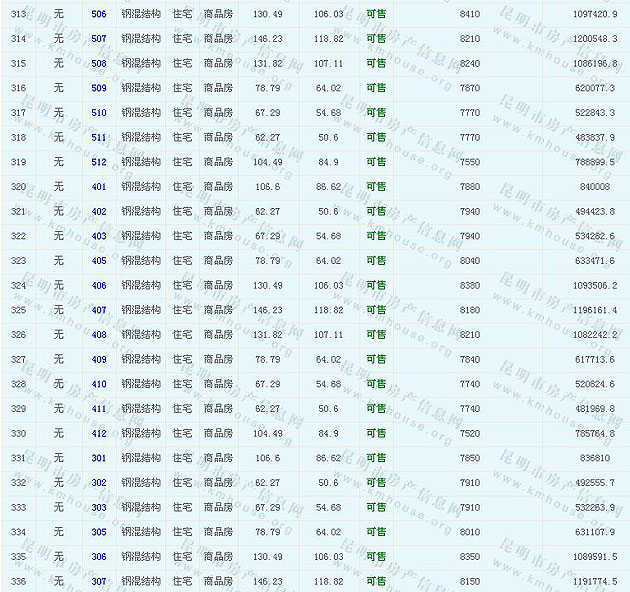Click the room 512 link
630x592 pixels.
pos(98,162)
